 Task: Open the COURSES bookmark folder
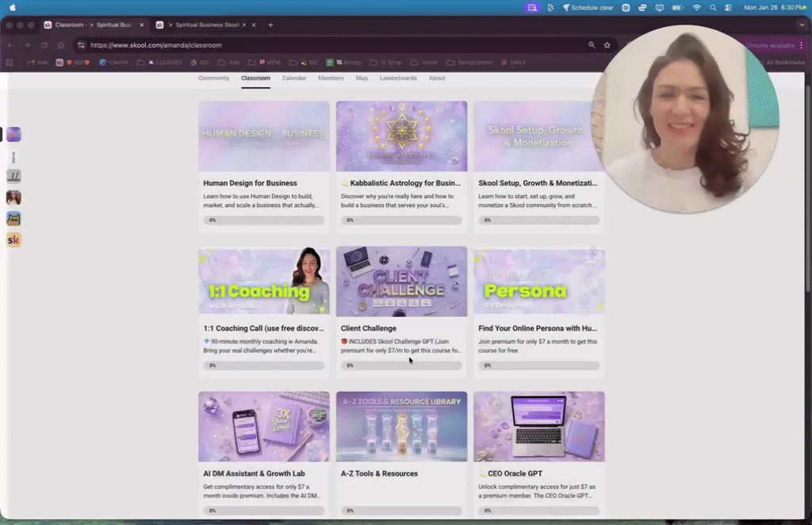tap(160, 62)
